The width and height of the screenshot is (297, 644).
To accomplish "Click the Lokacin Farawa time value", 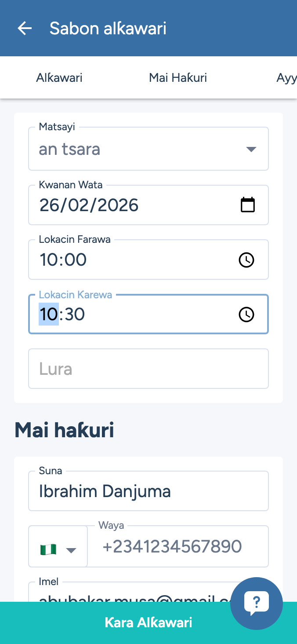I will tap(63, 260).
